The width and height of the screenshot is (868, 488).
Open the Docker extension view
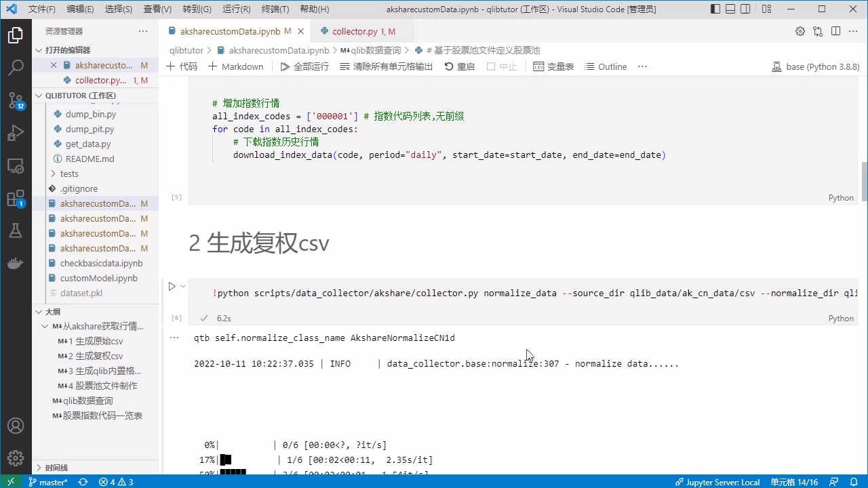(x=15, y=263)
